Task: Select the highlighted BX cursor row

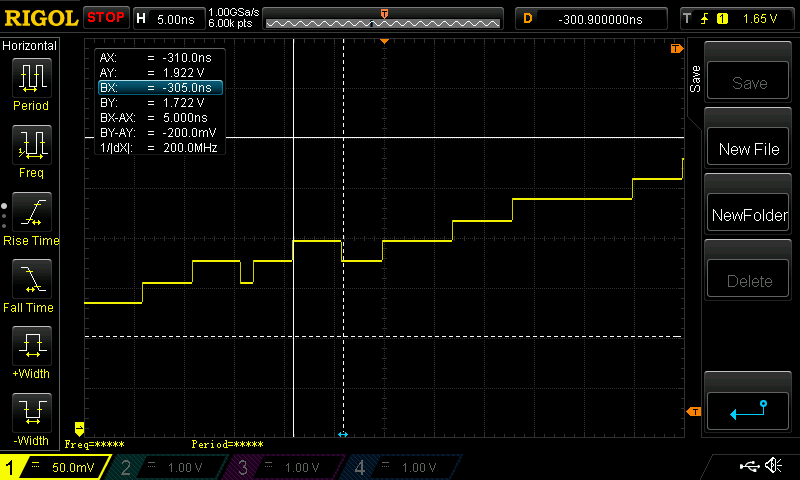Action: 160,88
